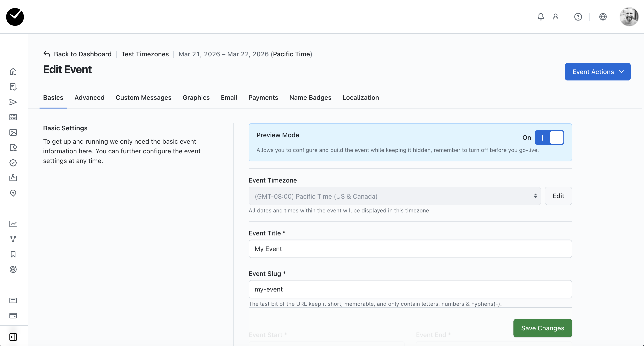
Task: Open the Name Badges tab
Action: pos(310,98)
